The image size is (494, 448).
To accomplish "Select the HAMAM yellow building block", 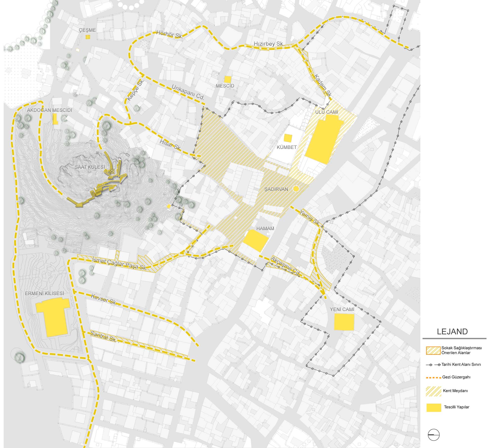I will 255,240.
